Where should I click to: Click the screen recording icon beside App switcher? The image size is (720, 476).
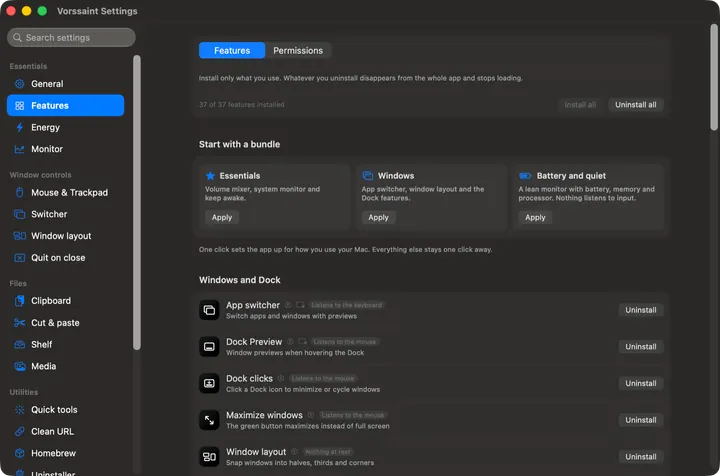[x=300, y=305]
